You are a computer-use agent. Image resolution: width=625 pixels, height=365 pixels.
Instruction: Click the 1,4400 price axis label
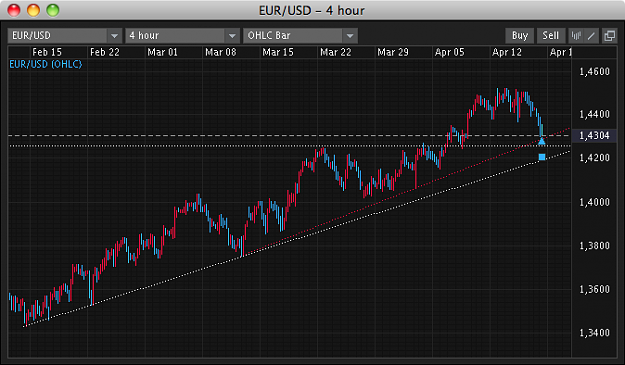(x=594, y=114)
